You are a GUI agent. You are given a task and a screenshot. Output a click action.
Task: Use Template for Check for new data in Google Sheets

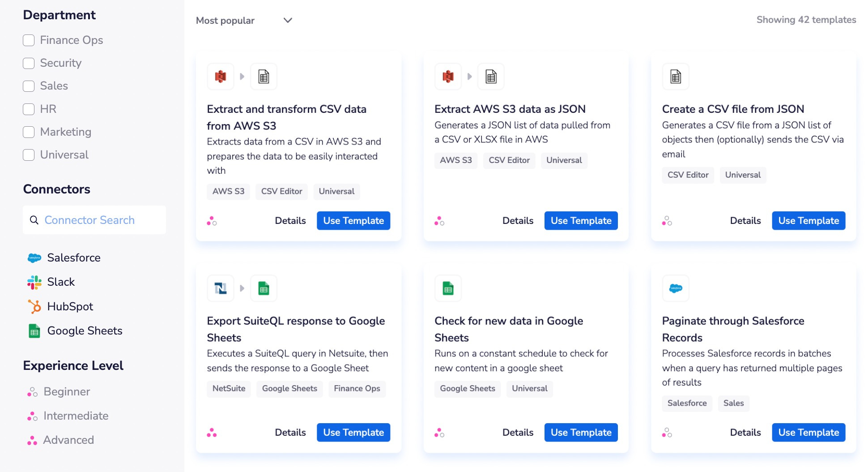click(581, 433)
